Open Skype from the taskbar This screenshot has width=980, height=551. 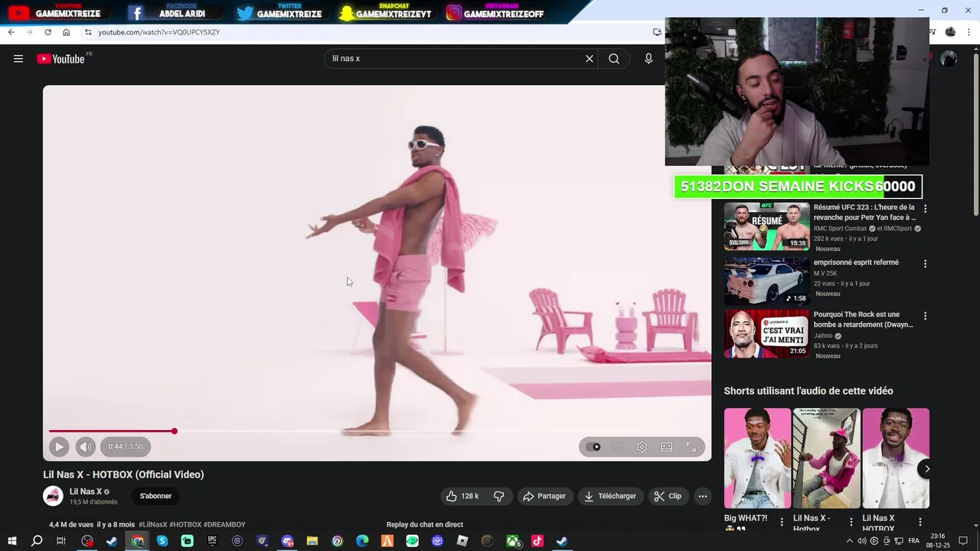pos(162,541)
